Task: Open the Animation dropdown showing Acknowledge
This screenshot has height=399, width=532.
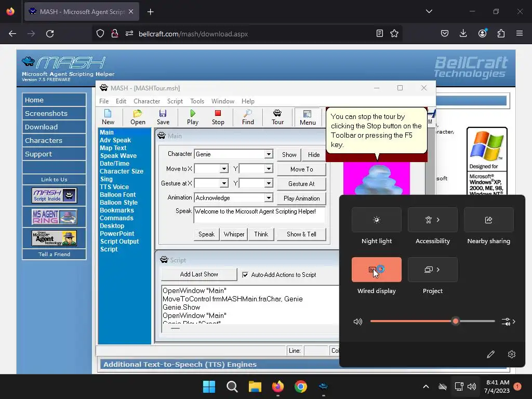Action: pos(269,198)
